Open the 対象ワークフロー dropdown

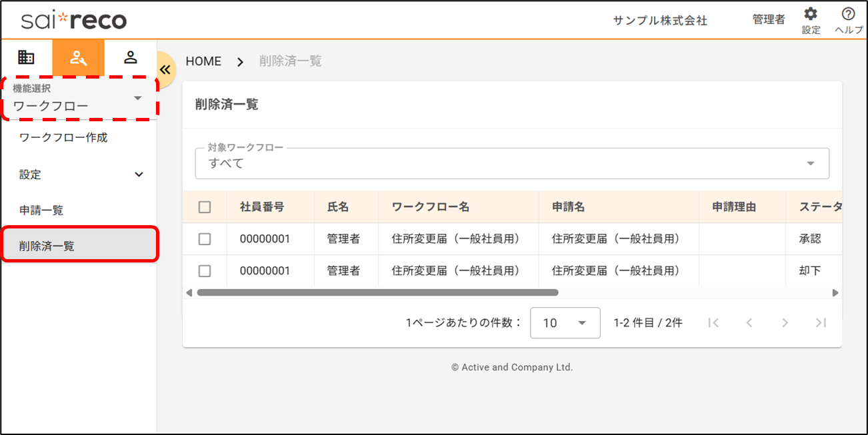coord(511,163)
